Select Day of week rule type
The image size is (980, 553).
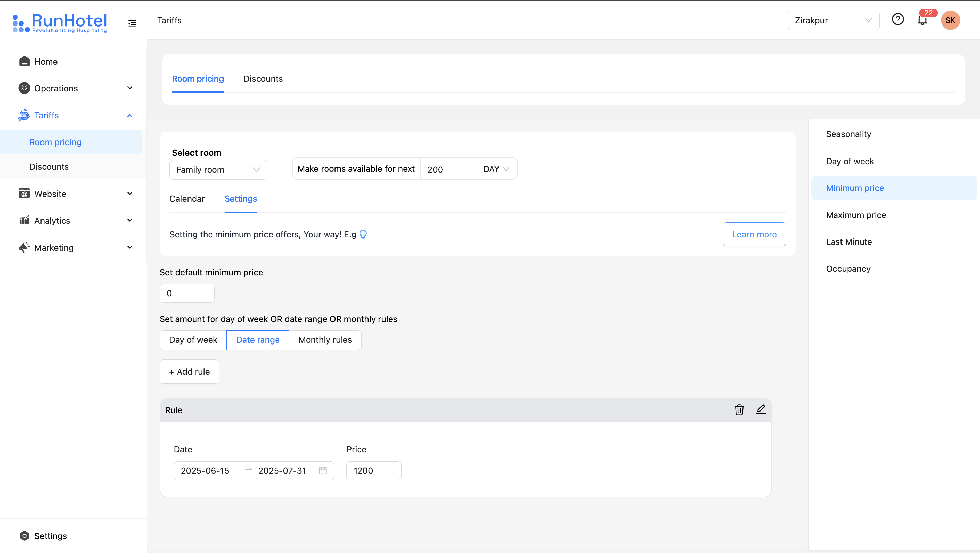click(193, 340)
